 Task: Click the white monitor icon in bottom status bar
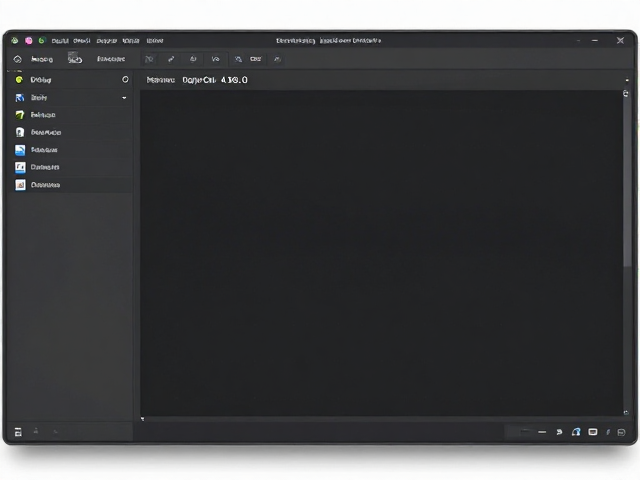593,432
